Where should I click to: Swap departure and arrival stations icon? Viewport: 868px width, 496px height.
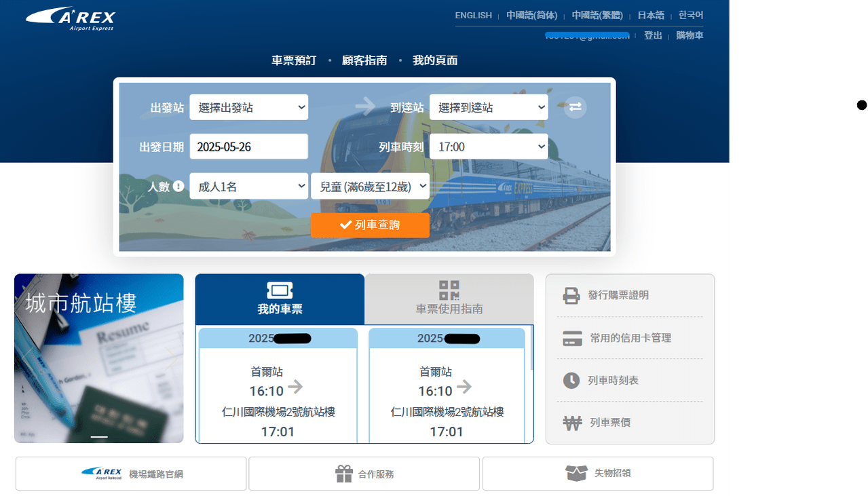tap(575, 107)
